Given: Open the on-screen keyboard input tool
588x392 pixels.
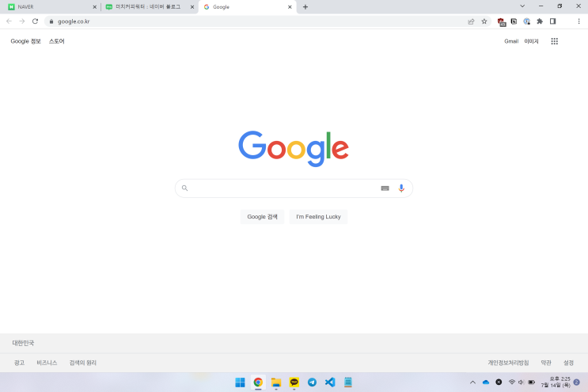Looking at the screenshot, I should tap(385, 188).
